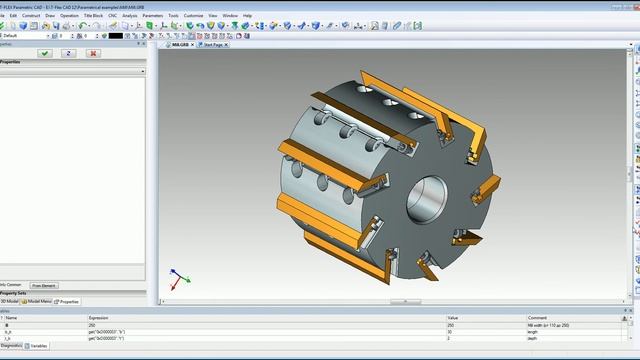
Task: Click the grayed redo arrow icon
Action: coord(96,26)
